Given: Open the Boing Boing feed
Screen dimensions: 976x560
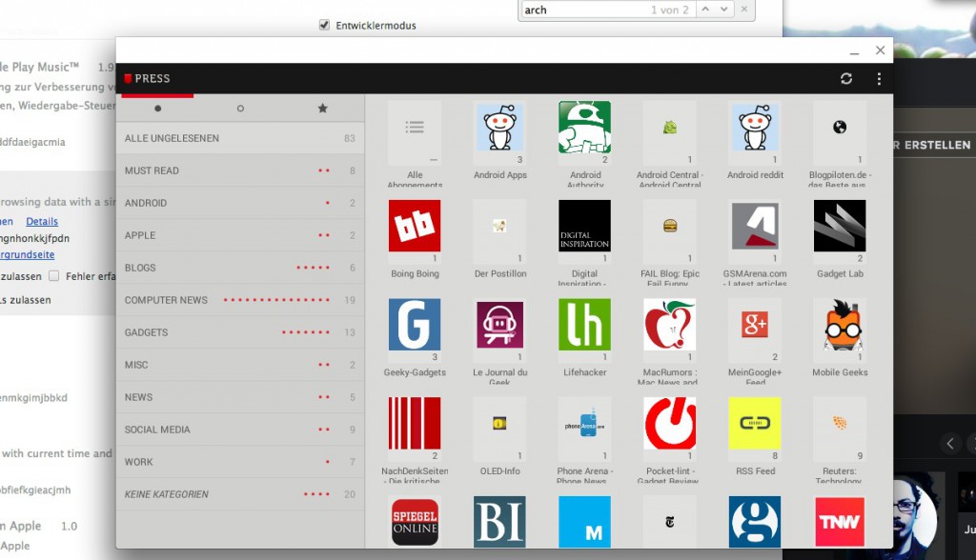Looking at the screenshot, I should click(415, 226).
